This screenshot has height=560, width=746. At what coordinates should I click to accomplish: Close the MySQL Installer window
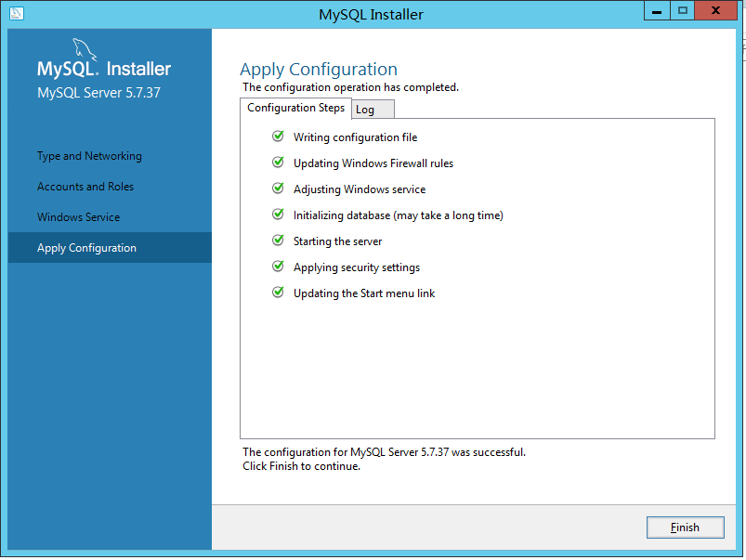click(715, 11)
